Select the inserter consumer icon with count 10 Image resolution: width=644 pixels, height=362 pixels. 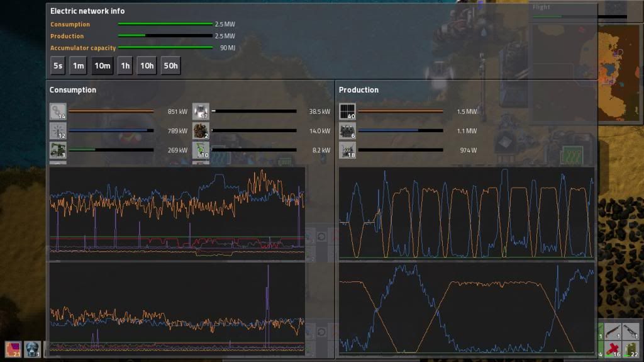tap(201, 150)
